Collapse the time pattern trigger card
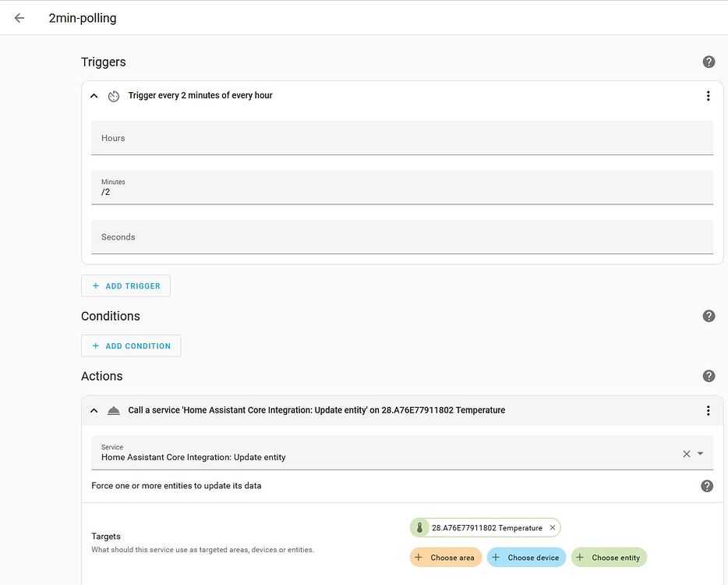The width and height of the screenshot is (728, 585). pyautogui.click(x=94, y=95)
